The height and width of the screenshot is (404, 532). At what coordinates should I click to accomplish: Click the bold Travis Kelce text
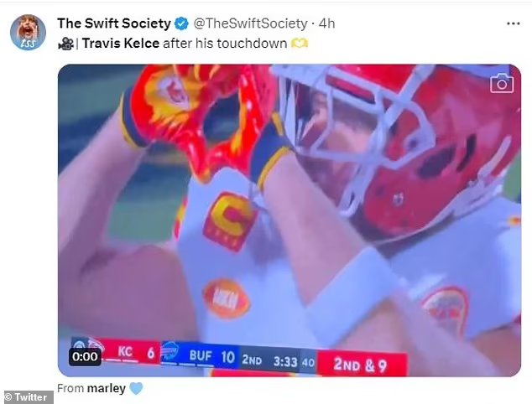pyautogui.click(x=121, y=44)
